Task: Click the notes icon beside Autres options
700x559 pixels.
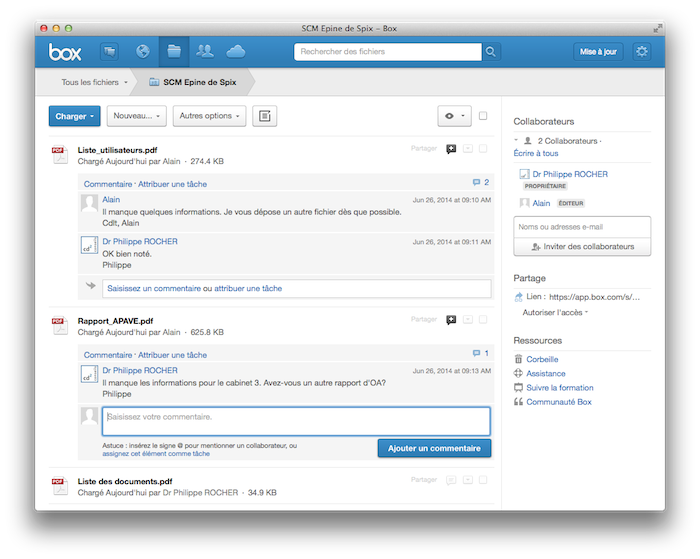Action: tap(264, 116)
